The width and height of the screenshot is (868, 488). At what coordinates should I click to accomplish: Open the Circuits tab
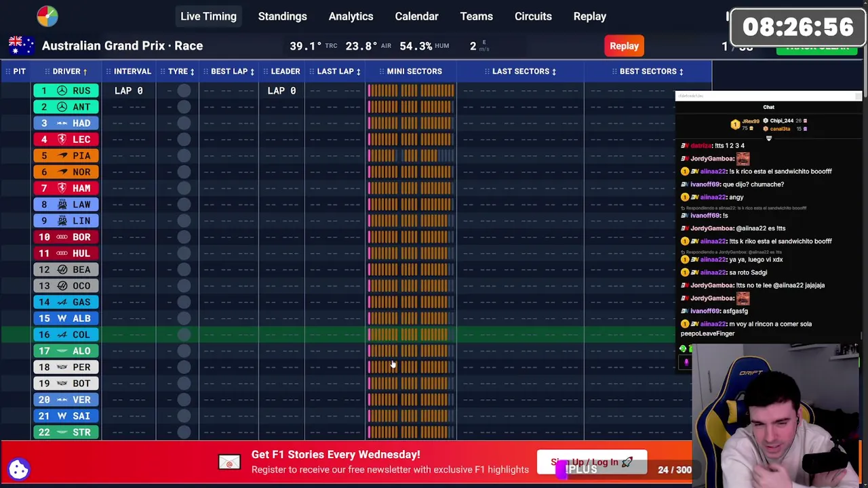click(x=533, y=16)
